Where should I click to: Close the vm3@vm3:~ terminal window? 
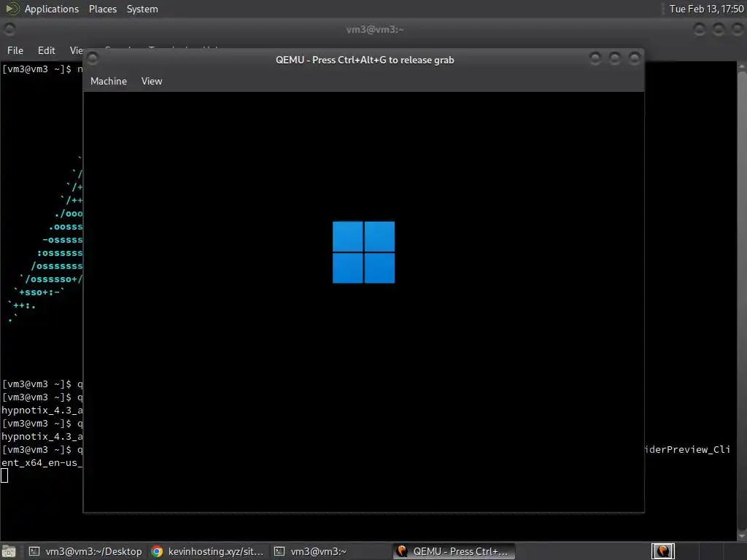point(738,29)
